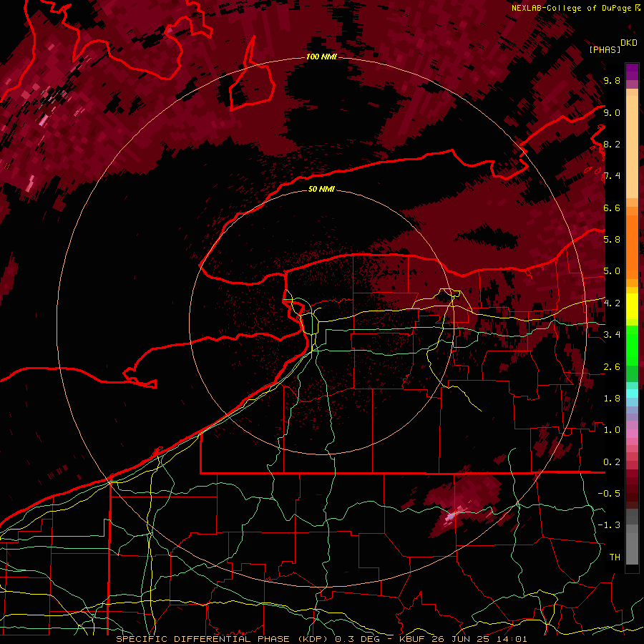Click the 1.0 value on the scale
This screenshot has height=644, width=644.
pos(612,430)
